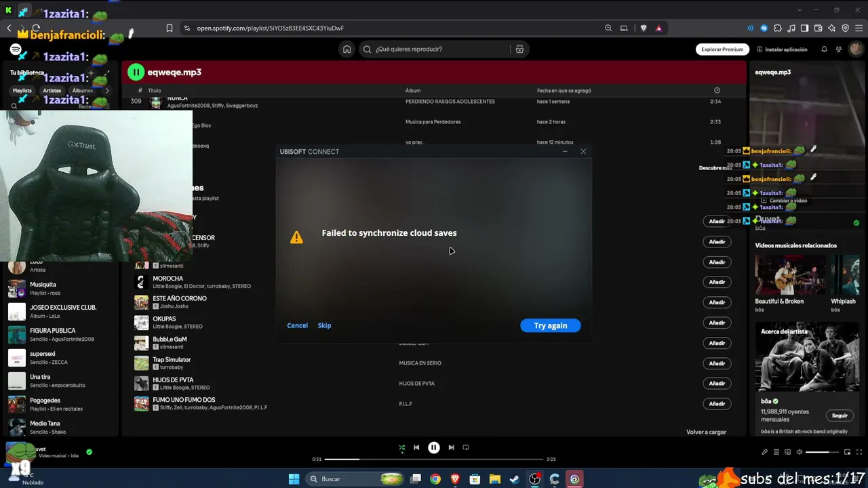This screenshot has width=868, height=488.
Task: Sort by 'Fecha en que se agregó' column
Action: (x=566, y=90)
